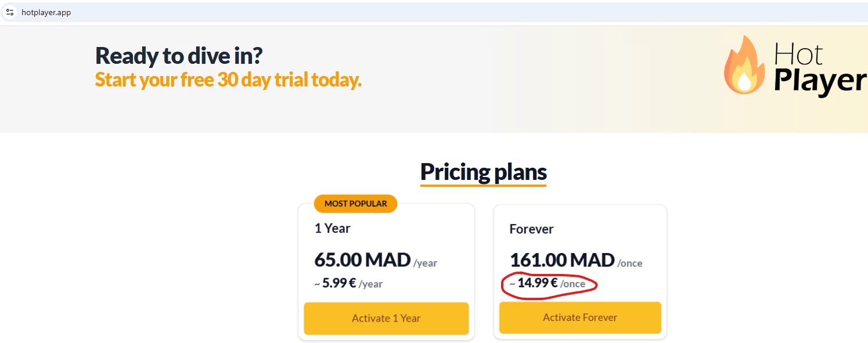Click the "Player" word in the logo
868x343 pixels.
pyautogui.click(x=820, y=82)
